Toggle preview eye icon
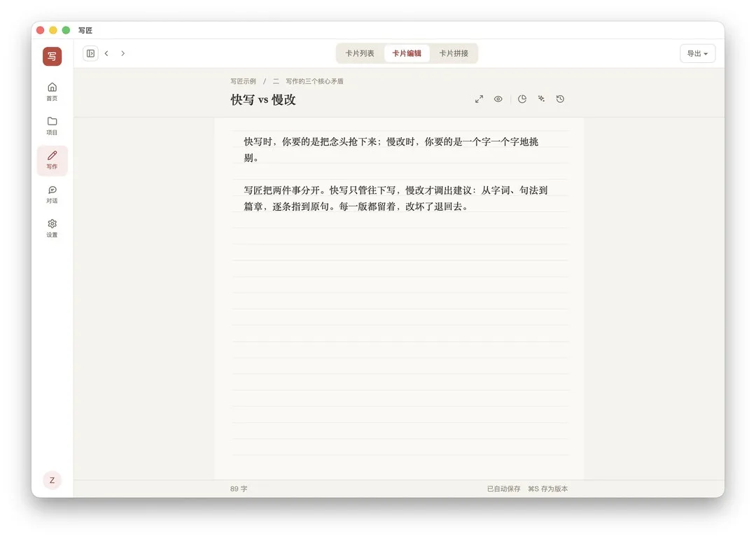 (x=498, y=99)
